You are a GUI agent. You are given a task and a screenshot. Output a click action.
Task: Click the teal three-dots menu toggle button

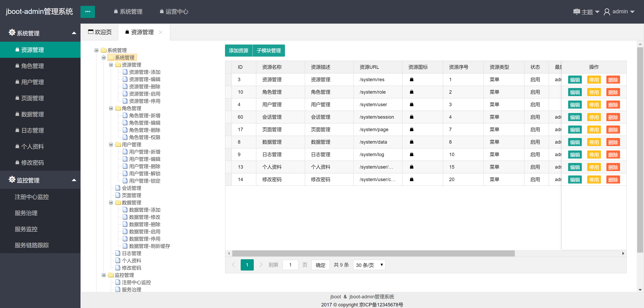point(88,11)
